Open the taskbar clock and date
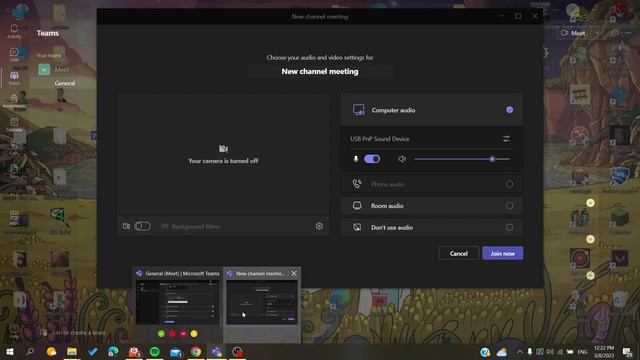Image resolution: width=640 pixels, height=360 pixels. 604,351
